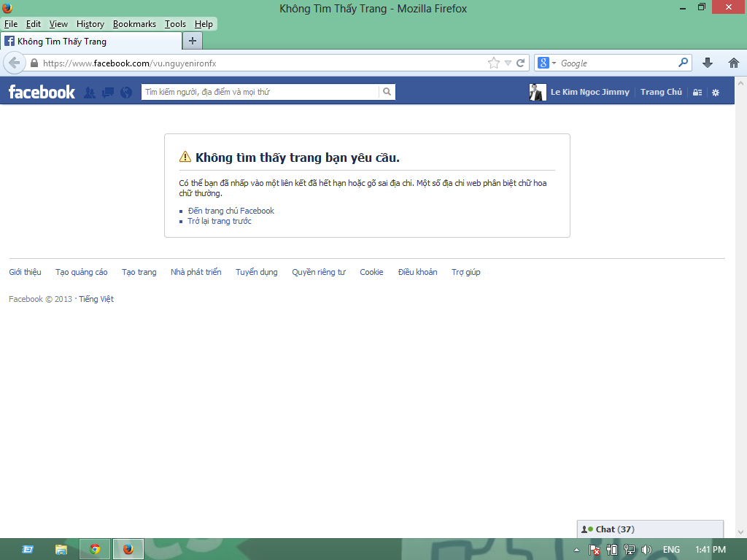
Task: Open the Help menu
Action: coord(204,24)
